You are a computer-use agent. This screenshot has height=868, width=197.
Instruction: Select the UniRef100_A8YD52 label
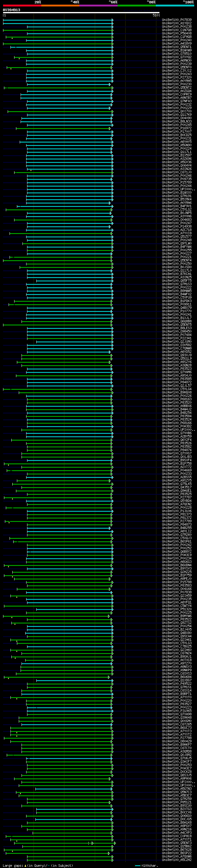coord(177,351)
